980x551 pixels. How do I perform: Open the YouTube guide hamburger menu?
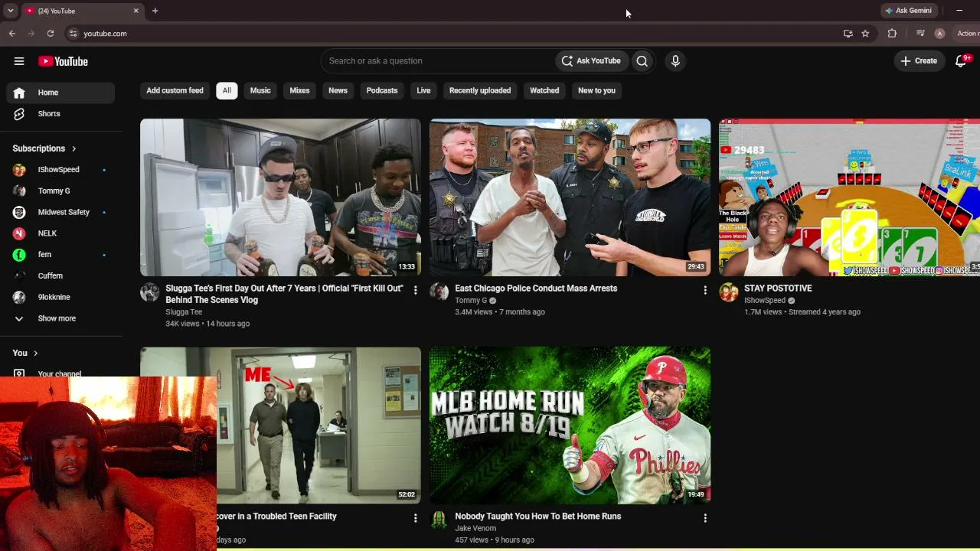click(x=19, y=61)
